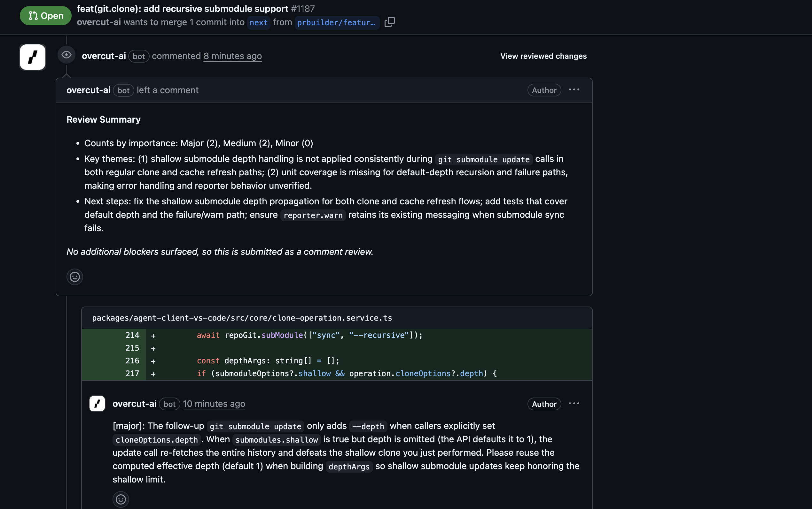Open the prbuilder/featur… head branch link
This screenshot has width=812, height=509.
pos(336,23)
